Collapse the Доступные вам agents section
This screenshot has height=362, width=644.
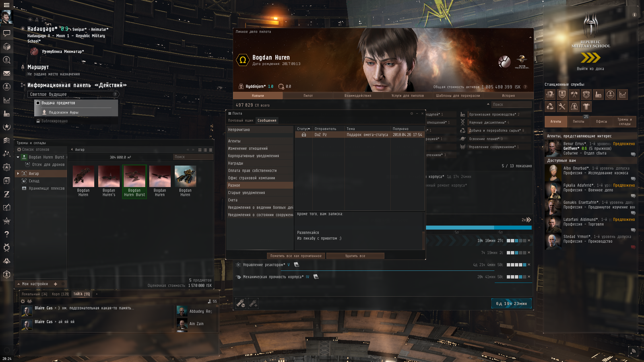click(x=590, y=160)
